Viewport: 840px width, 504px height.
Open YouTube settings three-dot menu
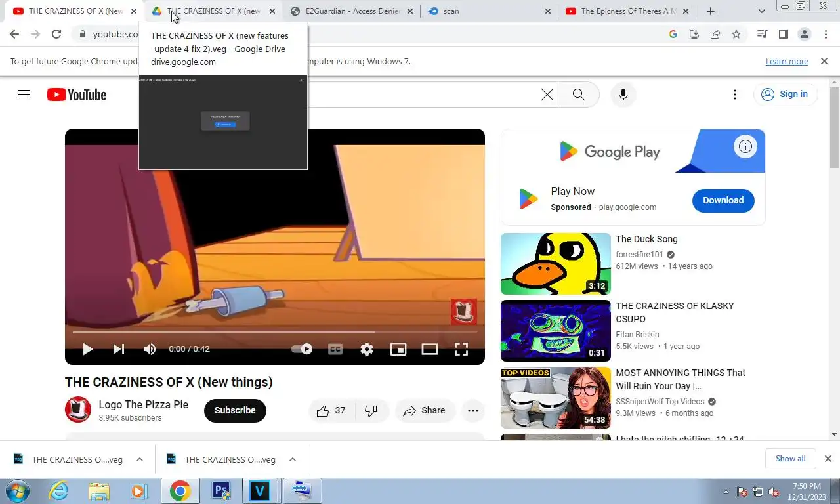pos(735,94)
